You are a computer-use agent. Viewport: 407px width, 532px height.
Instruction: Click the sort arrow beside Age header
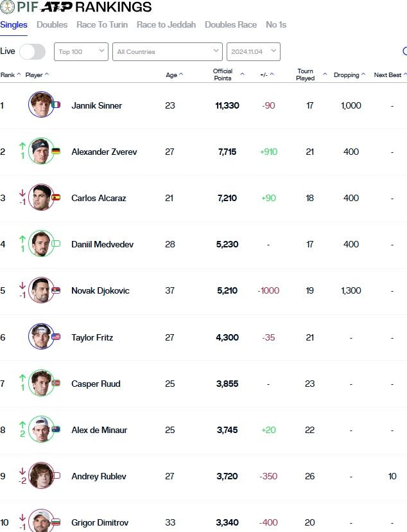pyautogui.click(x=181, y=75)
